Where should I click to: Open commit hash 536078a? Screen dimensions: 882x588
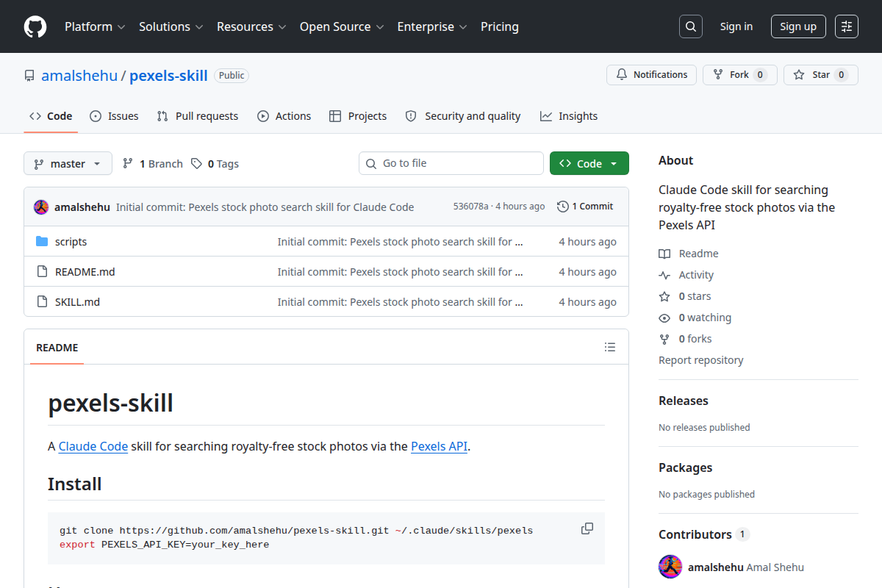click(x=471, y=207)
